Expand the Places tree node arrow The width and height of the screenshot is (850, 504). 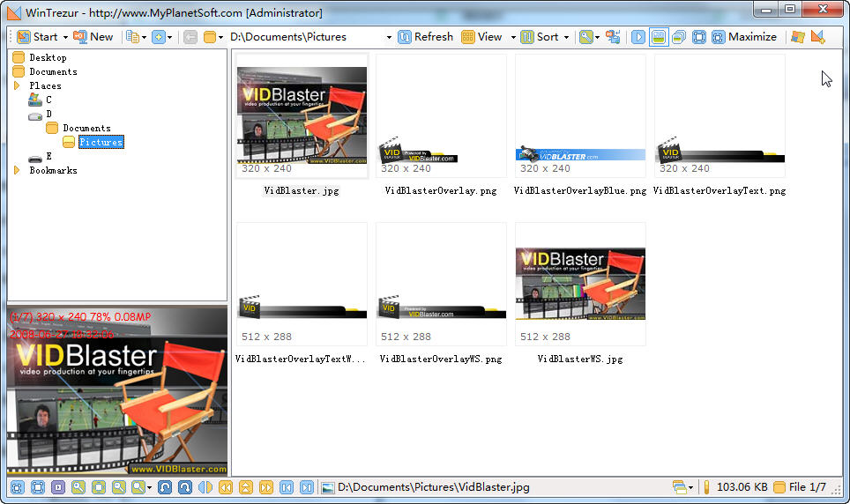point(16,85)
